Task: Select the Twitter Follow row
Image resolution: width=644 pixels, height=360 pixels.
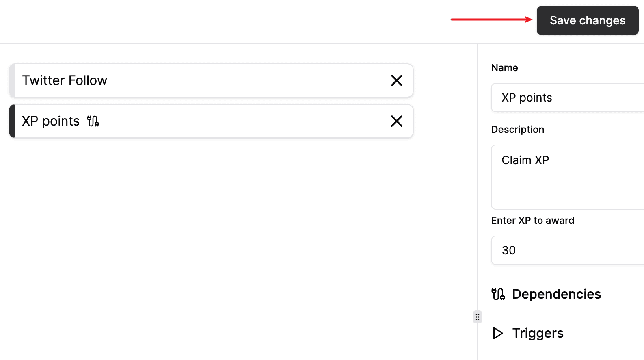Action: (211, 80)
